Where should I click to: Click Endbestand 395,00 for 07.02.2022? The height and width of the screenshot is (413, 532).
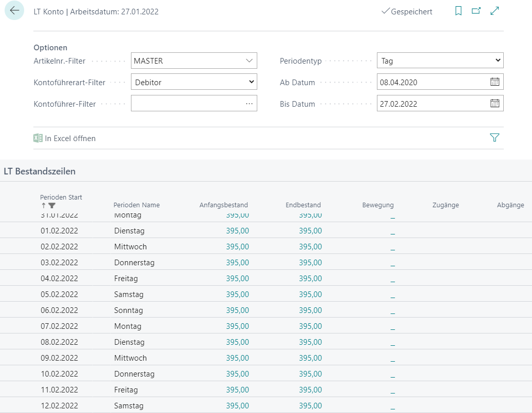tap(310, 326)
